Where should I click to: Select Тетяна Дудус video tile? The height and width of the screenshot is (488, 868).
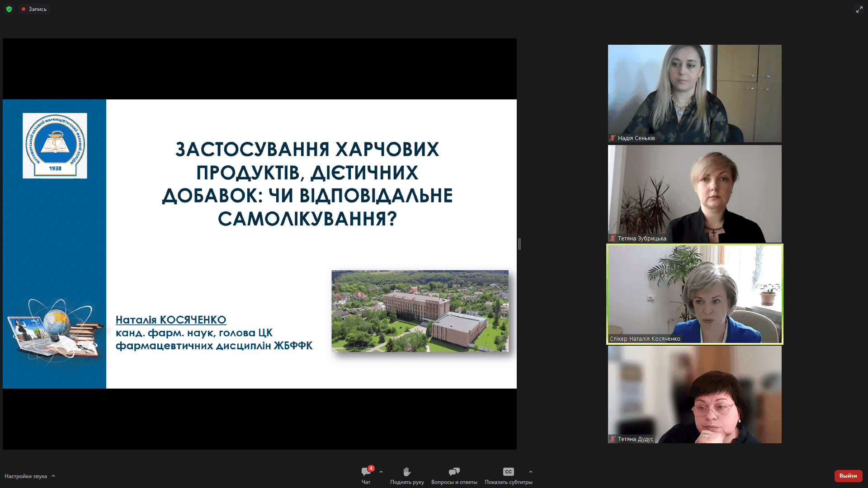(694, 394)
